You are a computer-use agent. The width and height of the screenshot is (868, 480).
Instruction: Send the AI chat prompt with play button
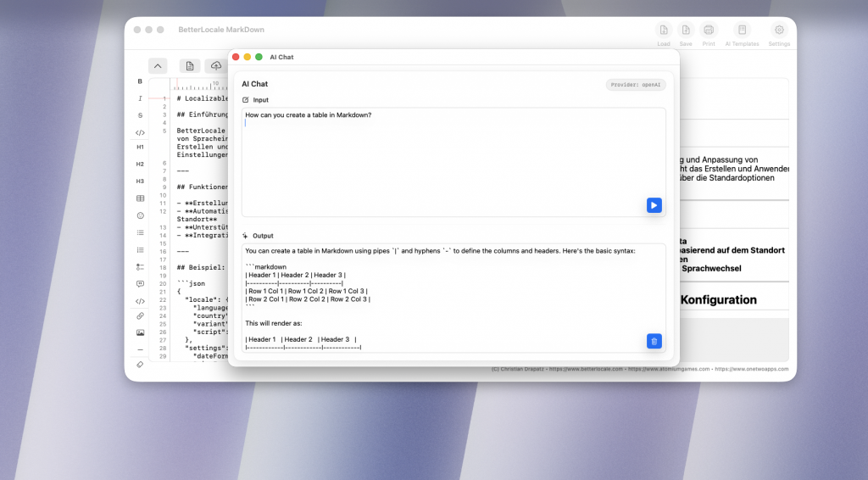tap(654, 205)
